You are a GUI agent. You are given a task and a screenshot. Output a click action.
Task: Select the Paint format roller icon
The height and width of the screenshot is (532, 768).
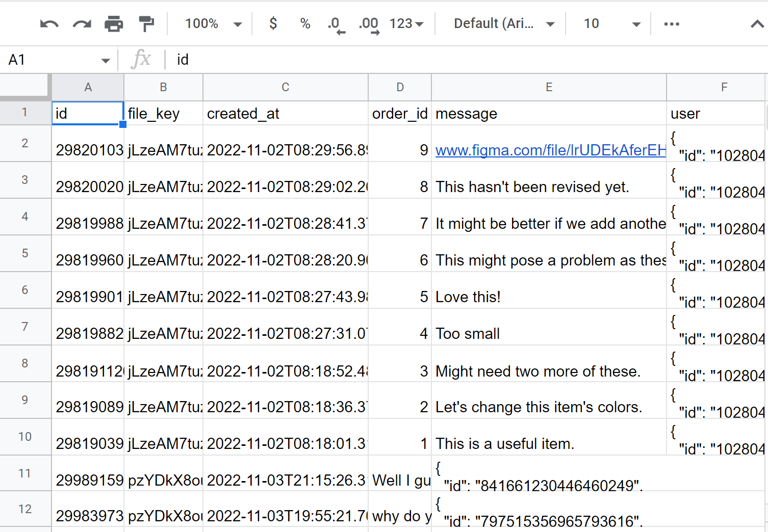[146, 24]
